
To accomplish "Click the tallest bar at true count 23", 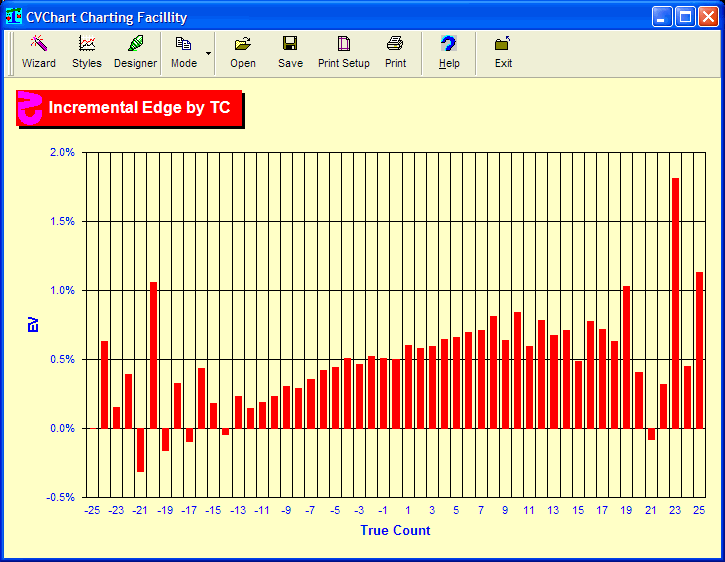I will pos(676,303).
